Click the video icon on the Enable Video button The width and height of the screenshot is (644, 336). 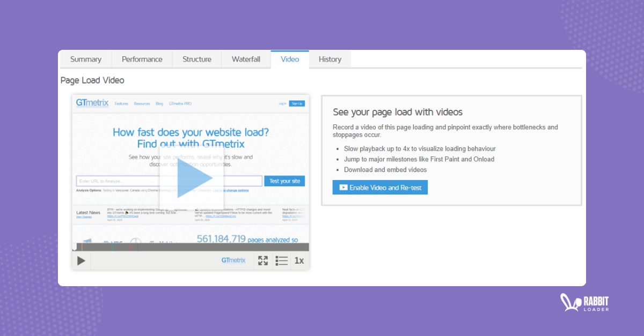[x=345, y=187]
